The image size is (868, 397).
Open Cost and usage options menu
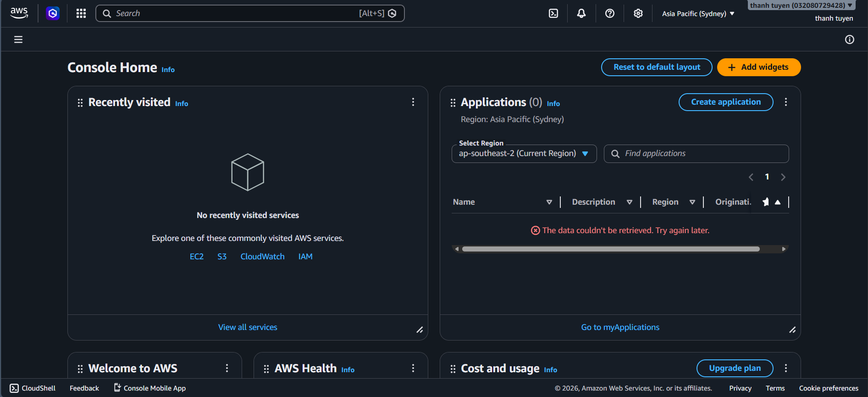click(786, 368)
